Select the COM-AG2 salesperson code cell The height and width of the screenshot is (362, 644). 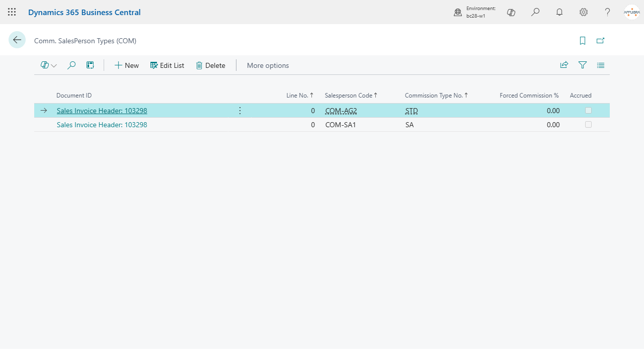pyautogui.click(x=341, y=111)
